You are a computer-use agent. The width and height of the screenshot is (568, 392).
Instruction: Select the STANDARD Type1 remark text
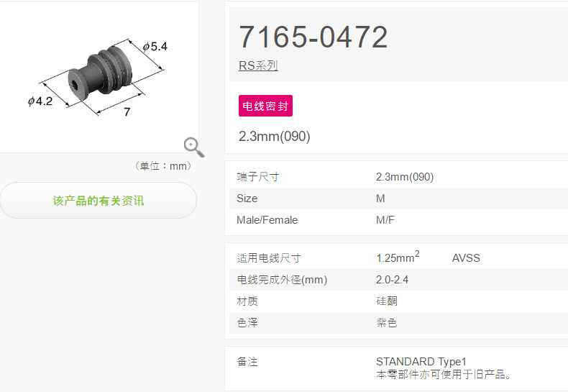point(421,362)
